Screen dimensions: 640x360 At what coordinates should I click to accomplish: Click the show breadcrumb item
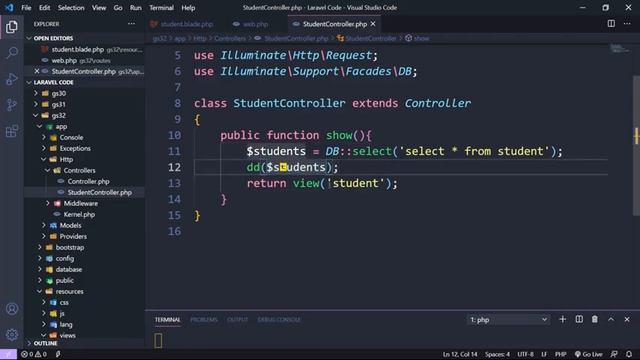coord(417,38)
